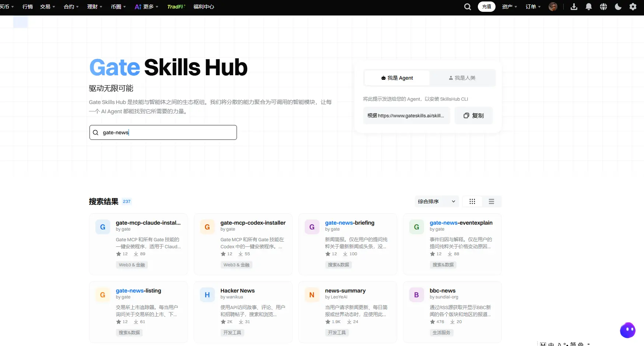
Task: Open the settings gear icon
Action: pyautogui.click(x=633, y=7)
